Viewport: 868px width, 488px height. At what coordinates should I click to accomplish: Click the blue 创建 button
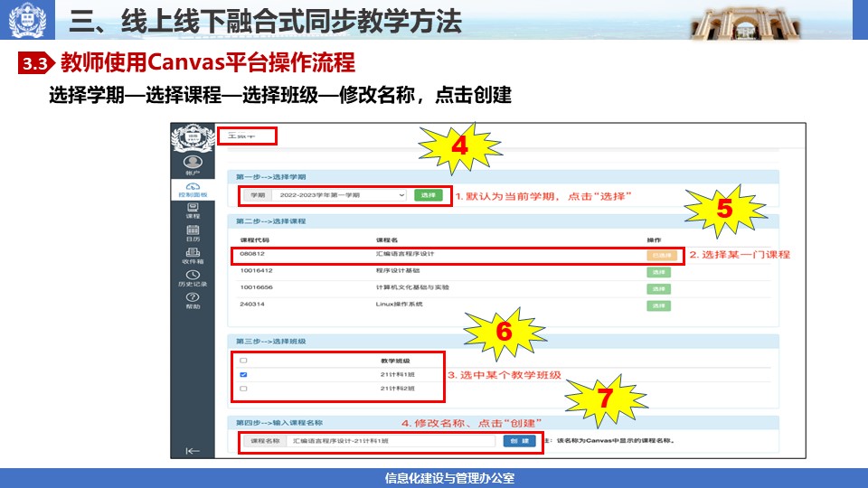click(519, 441)
